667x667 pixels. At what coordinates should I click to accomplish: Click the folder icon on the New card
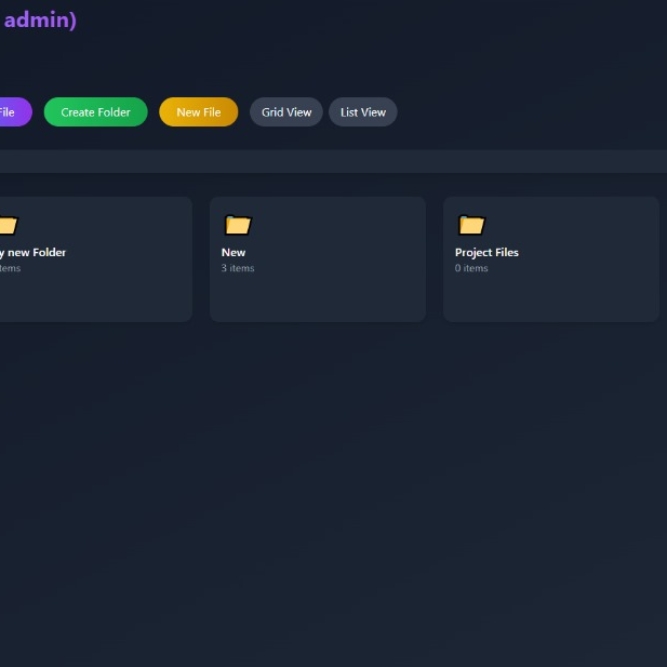coord(238,225)
